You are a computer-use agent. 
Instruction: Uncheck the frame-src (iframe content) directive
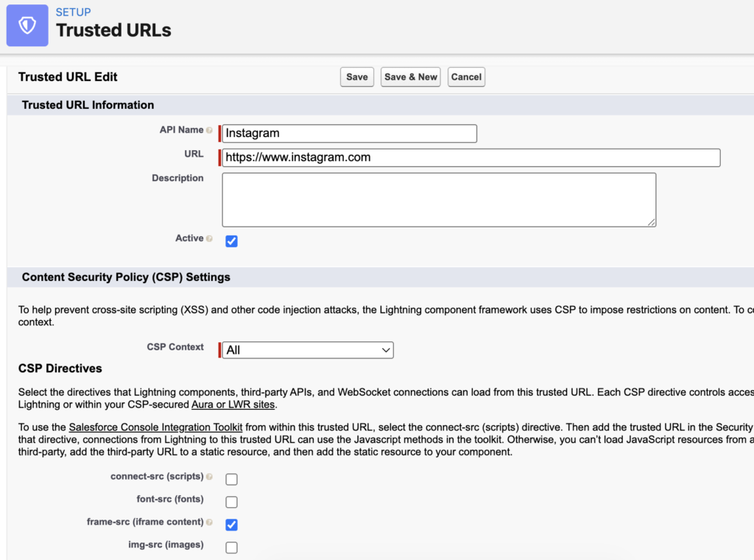tap(231, 525)
